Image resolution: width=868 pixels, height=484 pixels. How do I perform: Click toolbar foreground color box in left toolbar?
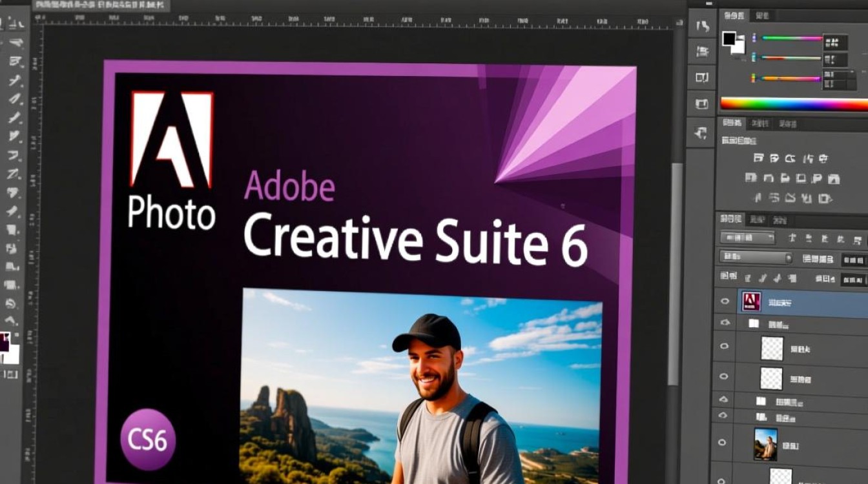pyautogui.click(x=5, y=342)
